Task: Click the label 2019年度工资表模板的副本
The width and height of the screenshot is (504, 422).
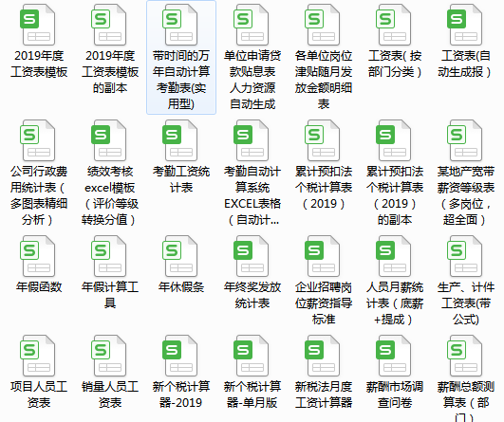Action: pyautogui.click(x=110, y=72)
